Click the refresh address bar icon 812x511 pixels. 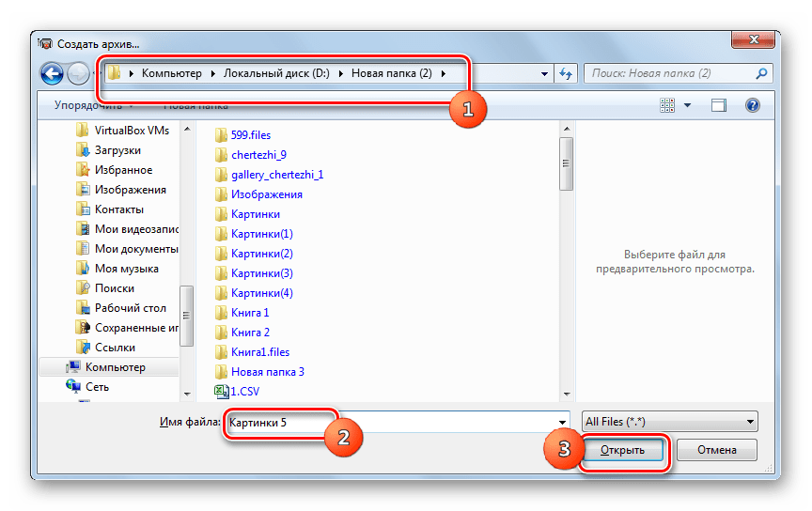pos(566,73)
